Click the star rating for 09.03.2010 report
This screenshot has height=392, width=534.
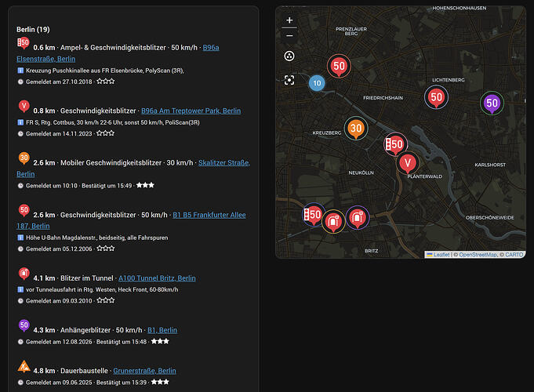click(106, 301)
